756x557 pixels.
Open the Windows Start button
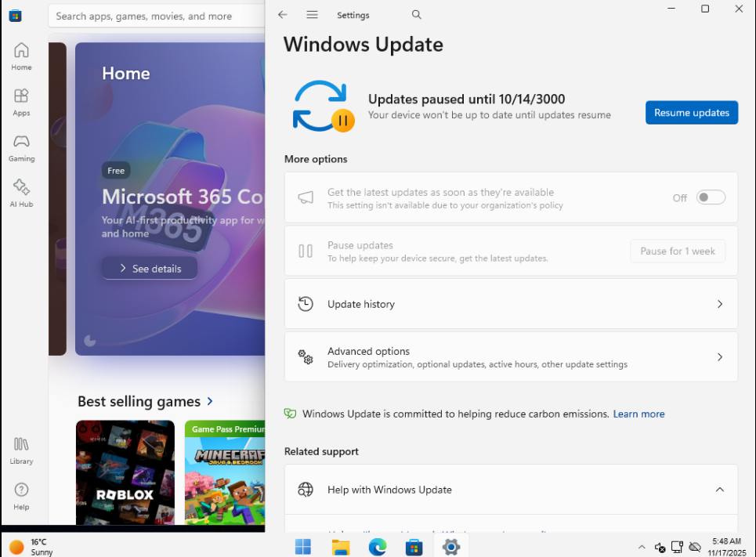[302, 547]
